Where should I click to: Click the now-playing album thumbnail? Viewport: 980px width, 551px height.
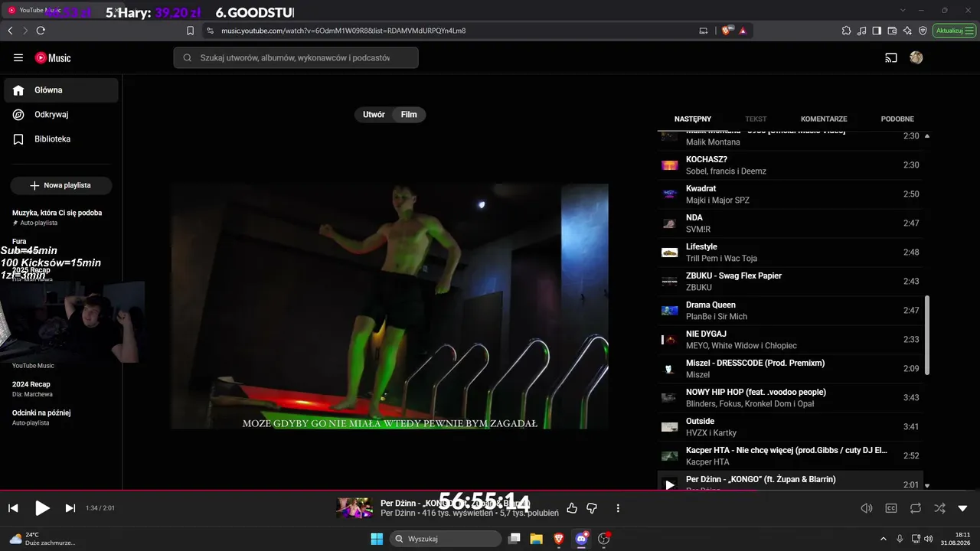(354, 508)
